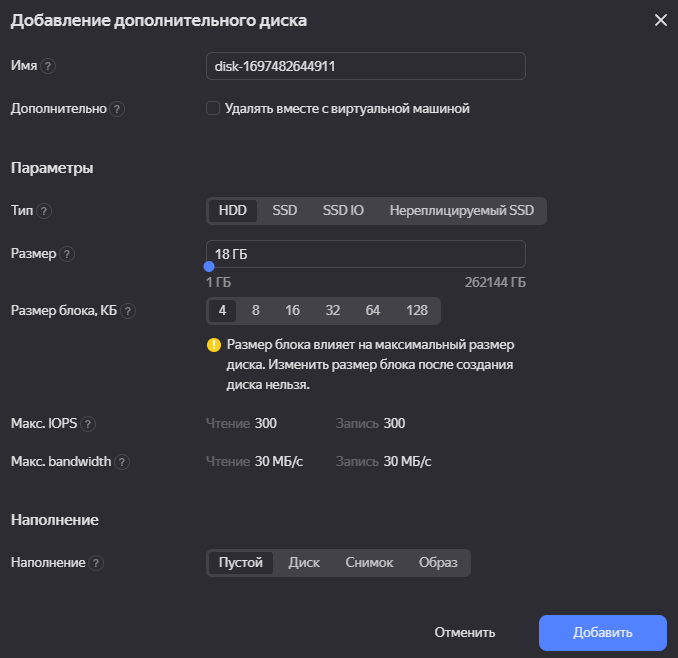Open the help tooltip beside Дополнительно
678x658 pixels.
[117, 109]
